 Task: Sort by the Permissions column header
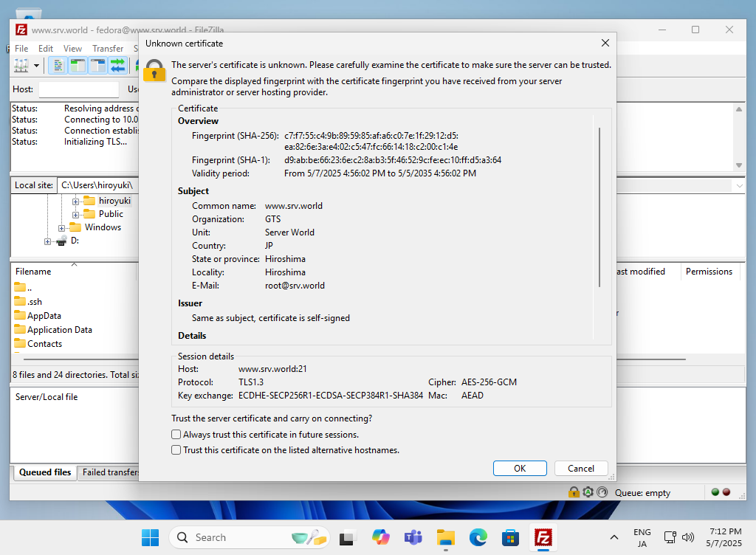709,272
